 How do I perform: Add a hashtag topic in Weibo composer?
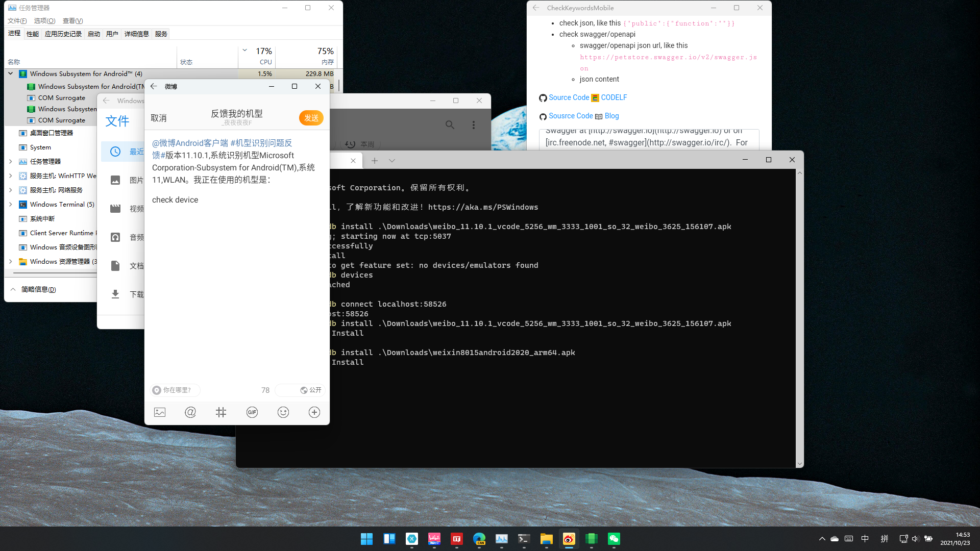tap(221, 412)
